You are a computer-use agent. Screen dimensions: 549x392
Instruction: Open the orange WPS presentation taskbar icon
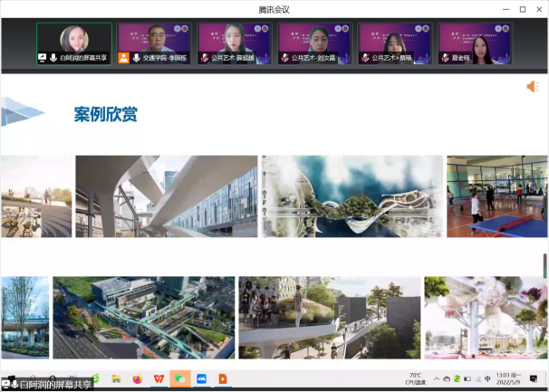[x=222, y=378]
